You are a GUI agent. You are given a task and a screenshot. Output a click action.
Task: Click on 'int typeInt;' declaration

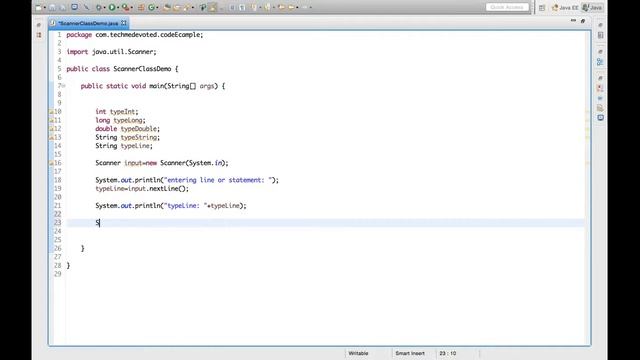[117, 111]
